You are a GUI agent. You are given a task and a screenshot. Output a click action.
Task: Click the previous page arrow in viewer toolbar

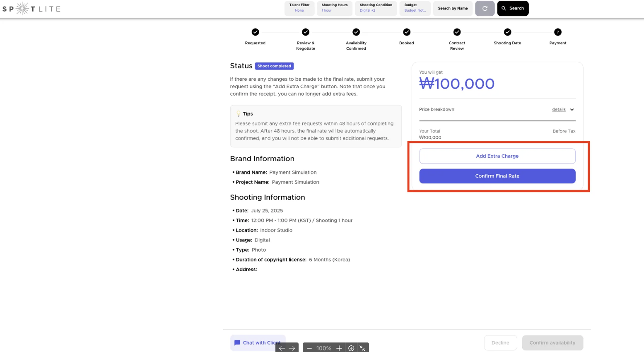pos(282,348)
